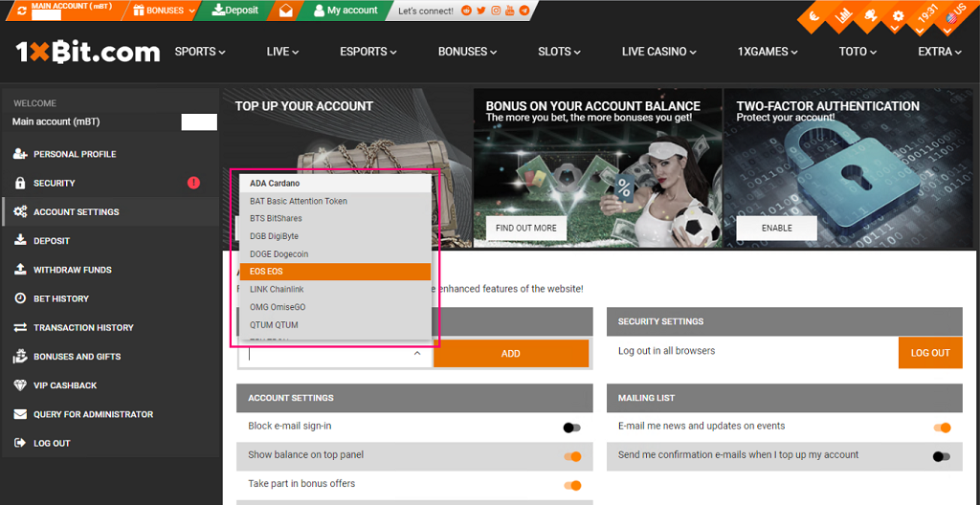Viewport: 980px width, 505px height.
Task: Click the LOG OUT all browsers button
Action: pos(930,353)
